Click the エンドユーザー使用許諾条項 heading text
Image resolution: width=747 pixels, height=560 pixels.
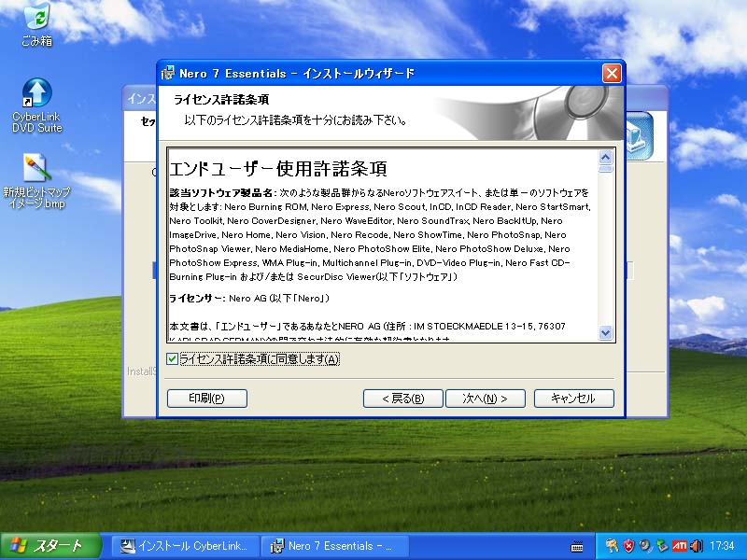coord(278,169)
